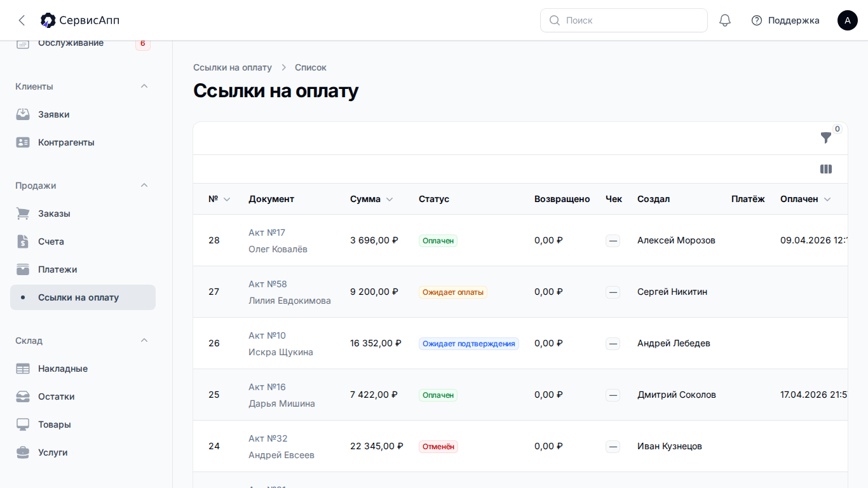868x488 pixels.
Task: Click the Чек dash badge in row 27
Action: pos(613,292)
